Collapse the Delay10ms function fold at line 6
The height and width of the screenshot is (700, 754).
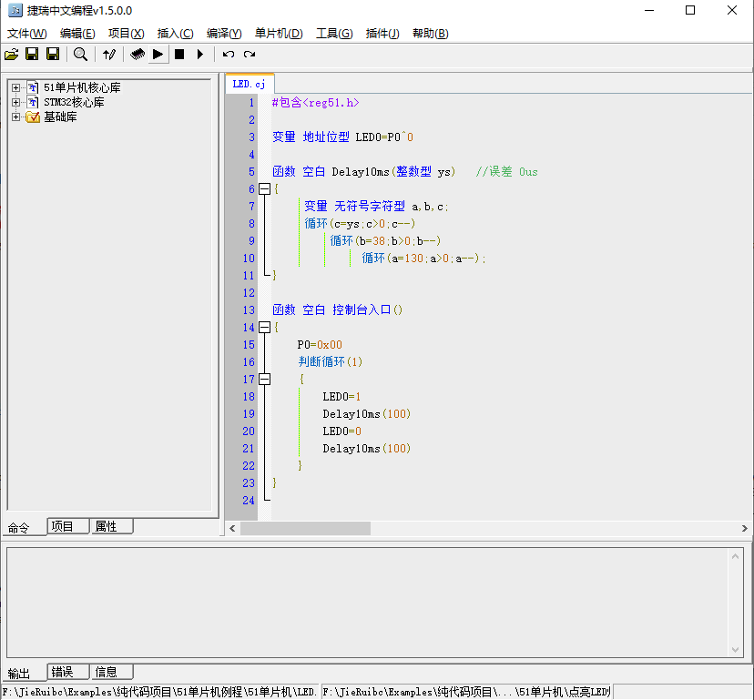tap(264, 189)
